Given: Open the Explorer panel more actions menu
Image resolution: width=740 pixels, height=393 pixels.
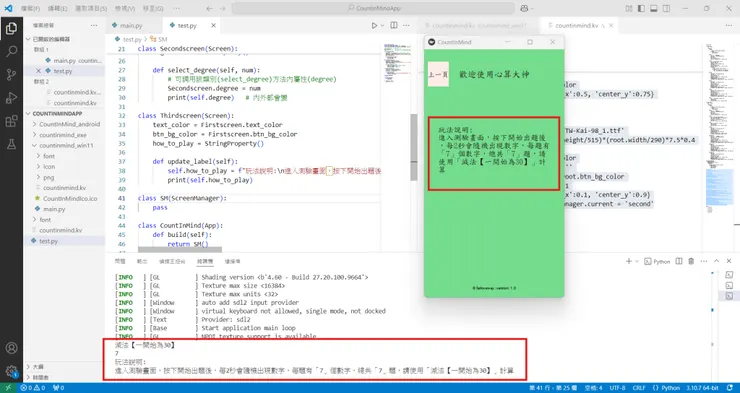Looking at the screenshot, I should [x=94, y=25].
